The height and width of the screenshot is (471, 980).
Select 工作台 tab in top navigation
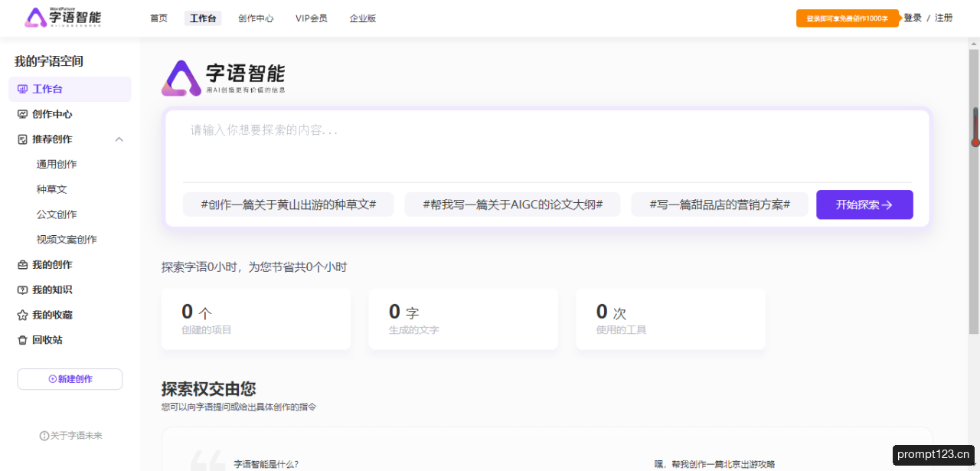tap(203, 18)
